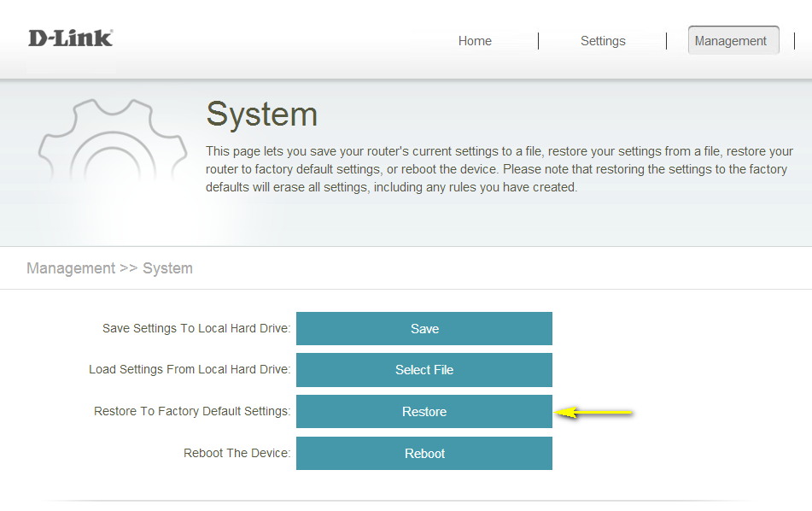The image size is (812, 511).
Task: Click the 'Restore To Factory Default Settings' label
Action: [x=192, y=412]
